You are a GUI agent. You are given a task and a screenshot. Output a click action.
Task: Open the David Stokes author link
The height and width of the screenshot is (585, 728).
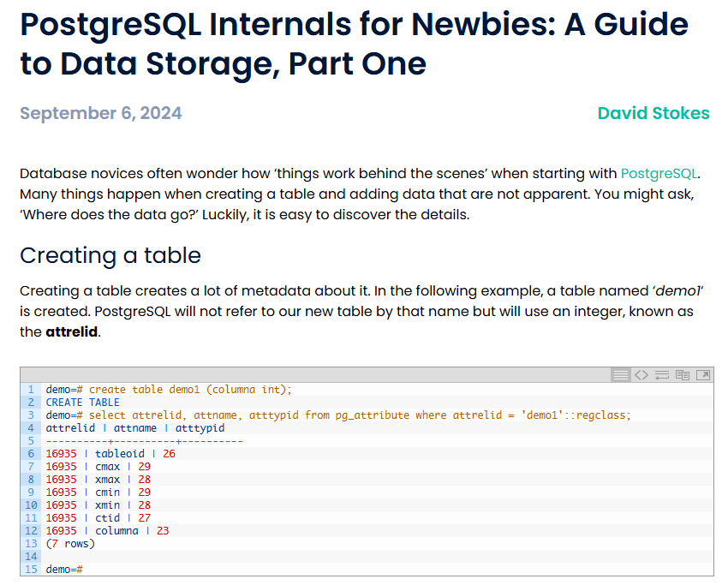[x=653, y=113]
